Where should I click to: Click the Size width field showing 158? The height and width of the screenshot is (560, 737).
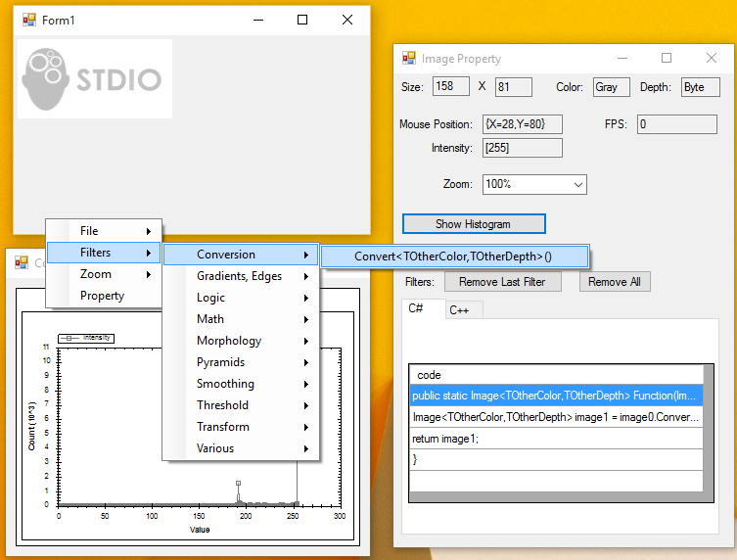[451, 86]
